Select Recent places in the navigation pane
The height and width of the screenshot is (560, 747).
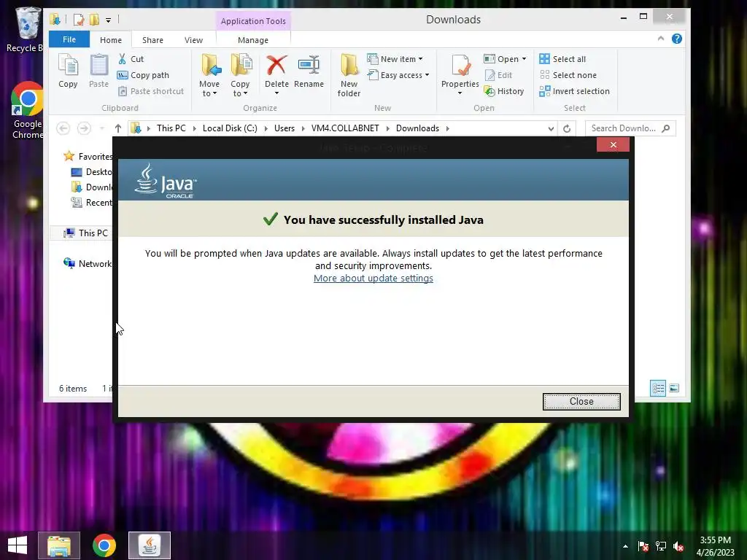(91, 203)
